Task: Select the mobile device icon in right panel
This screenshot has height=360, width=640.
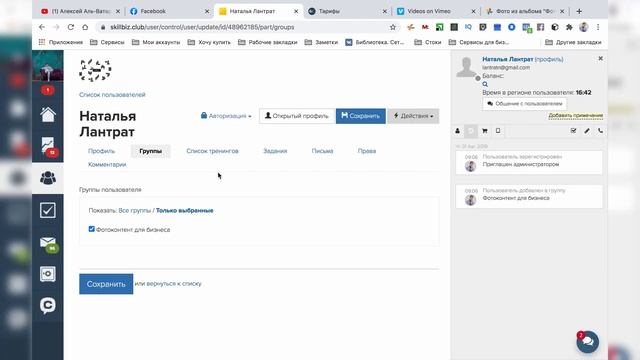Action: pos(498,131)
